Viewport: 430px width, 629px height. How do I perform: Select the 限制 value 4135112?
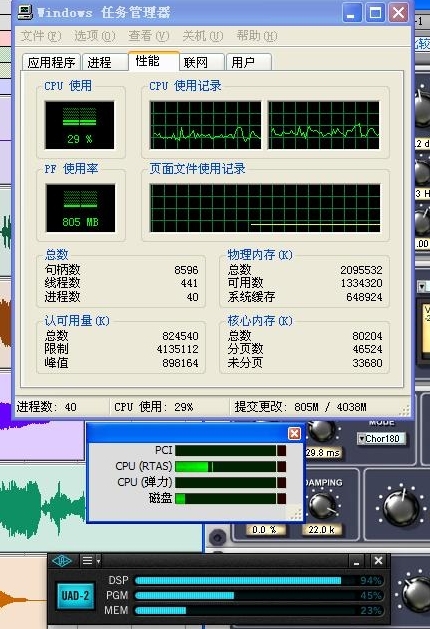pyautogui.click(x=177, y=349)
